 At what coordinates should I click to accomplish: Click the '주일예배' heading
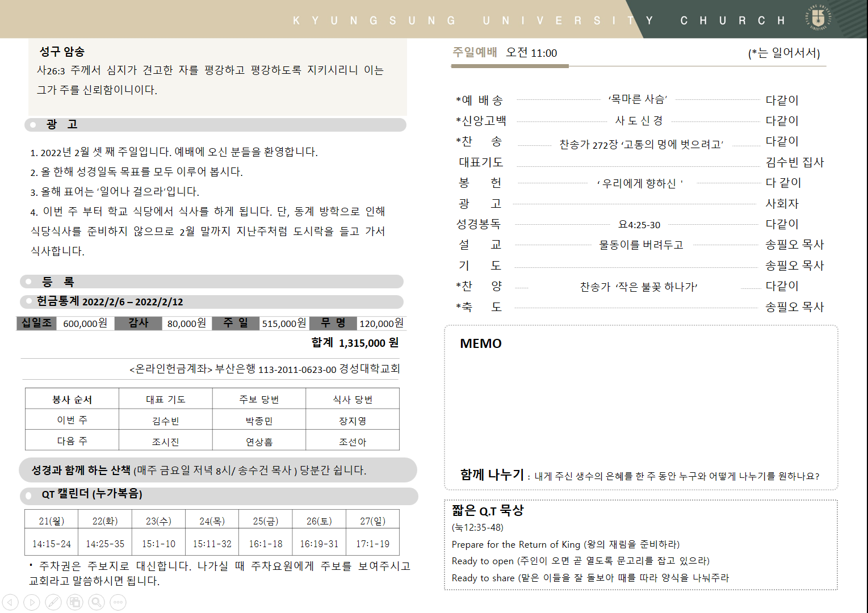475,52
